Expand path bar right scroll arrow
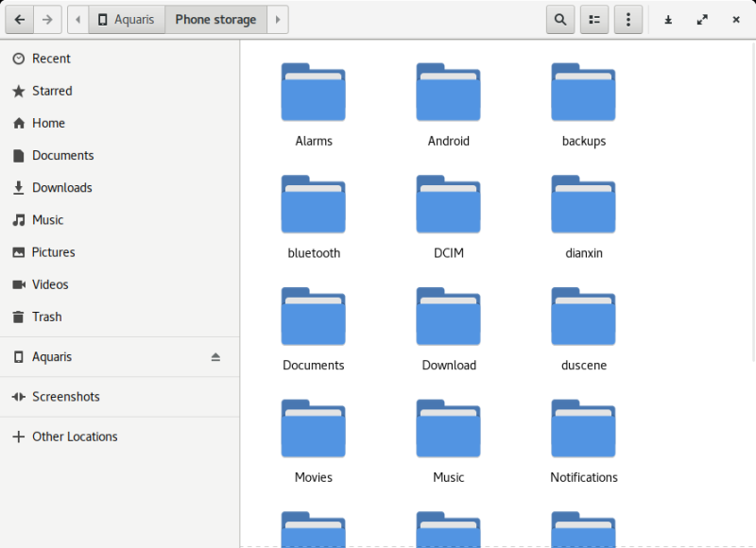The image size is (756, 548). [277, 19]
